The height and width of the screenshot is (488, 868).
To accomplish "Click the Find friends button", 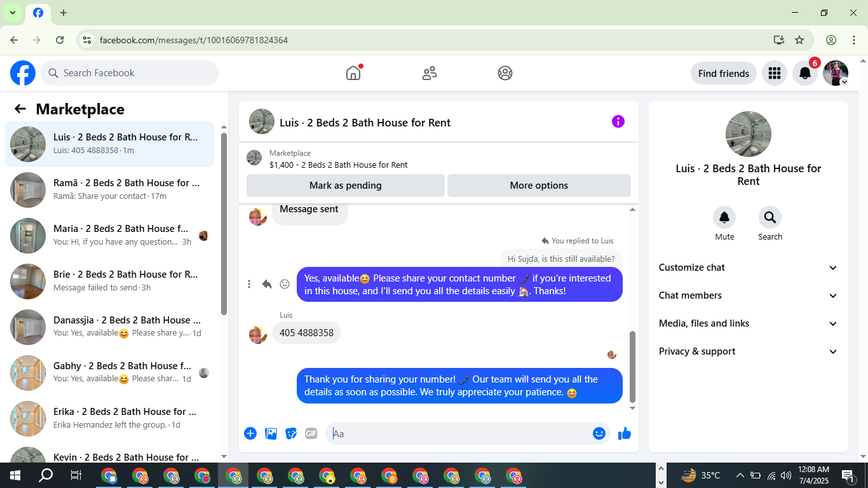I will (x=724, y=73).
